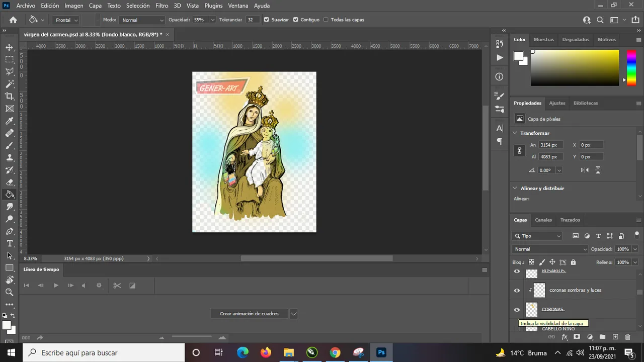Open the Character panel icon
Image resolution: width=644 pixels, height=362 pixels.
(x=499, y=128)
